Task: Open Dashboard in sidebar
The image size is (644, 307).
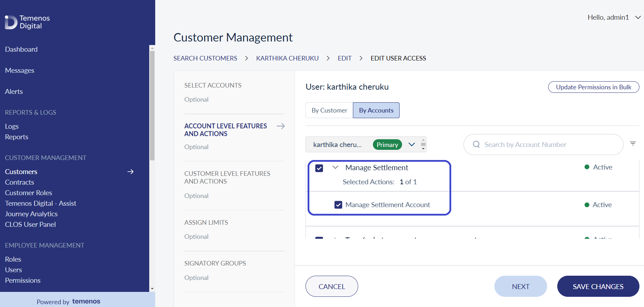Action: (x=21, y=50)
